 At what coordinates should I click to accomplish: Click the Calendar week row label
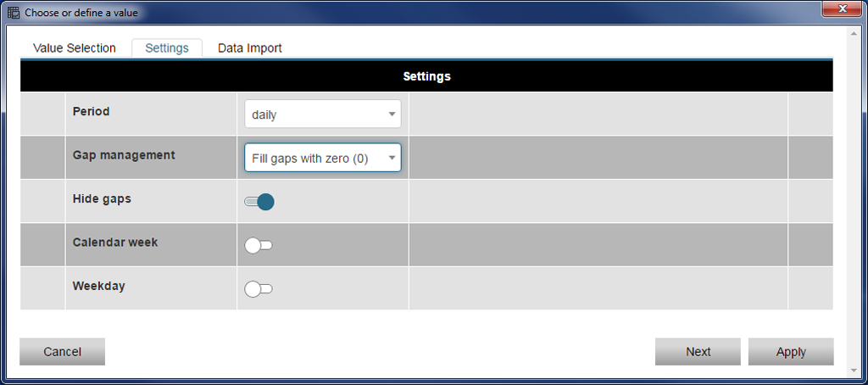(115, 243)
